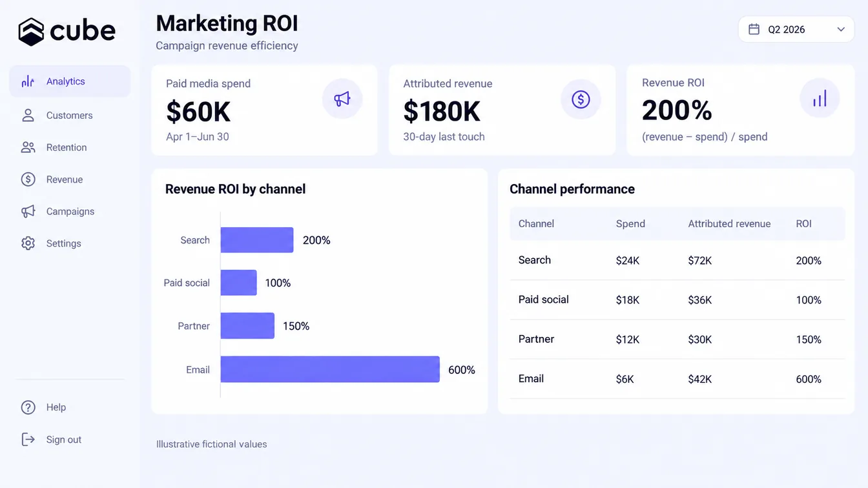
Task: Click the Spend column header
Action: tap(630, 224)
